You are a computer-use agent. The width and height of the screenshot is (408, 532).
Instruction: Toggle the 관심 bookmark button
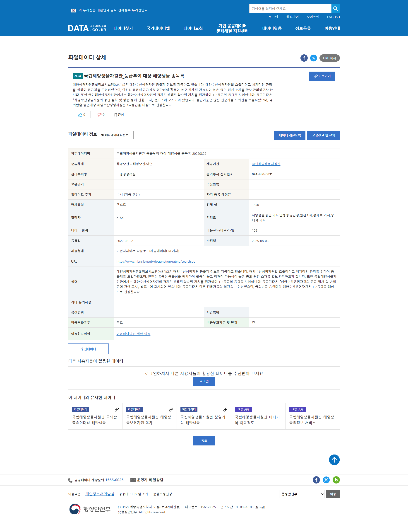tap(119, 115)
